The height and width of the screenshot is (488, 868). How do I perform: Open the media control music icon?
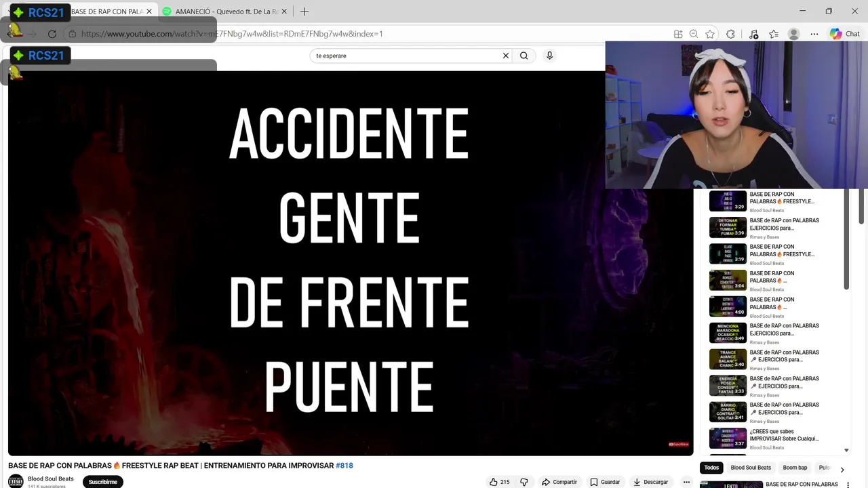[x=753, y=34]
